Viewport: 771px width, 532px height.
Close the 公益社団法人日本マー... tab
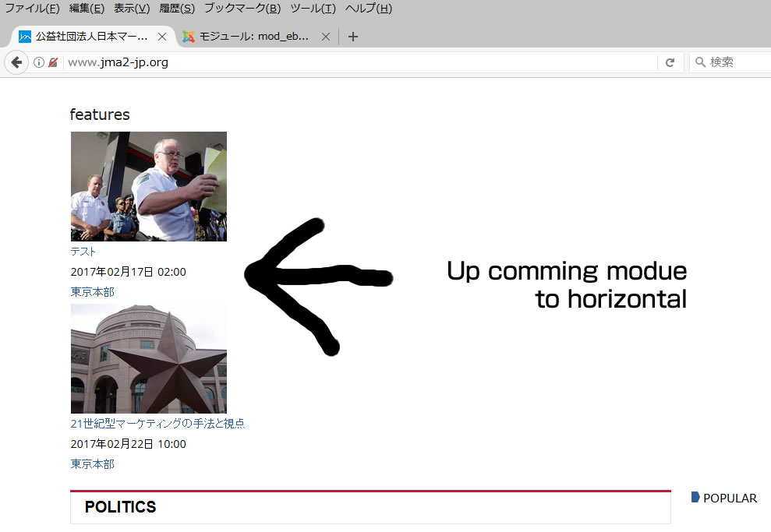(162, 37)
